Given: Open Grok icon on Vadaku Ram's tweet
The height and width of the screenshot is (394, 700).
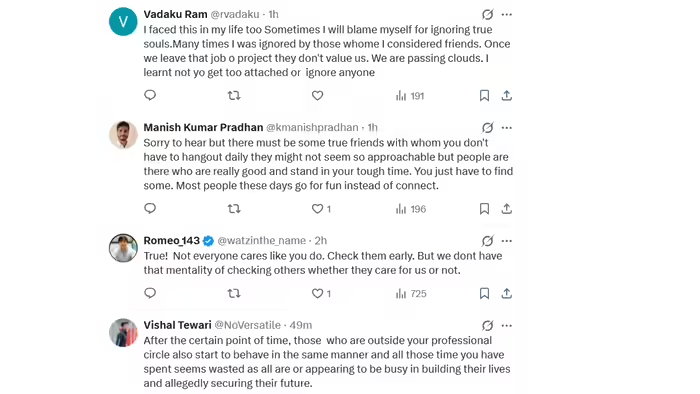Looking at the screenshot, I should point(488,15).
